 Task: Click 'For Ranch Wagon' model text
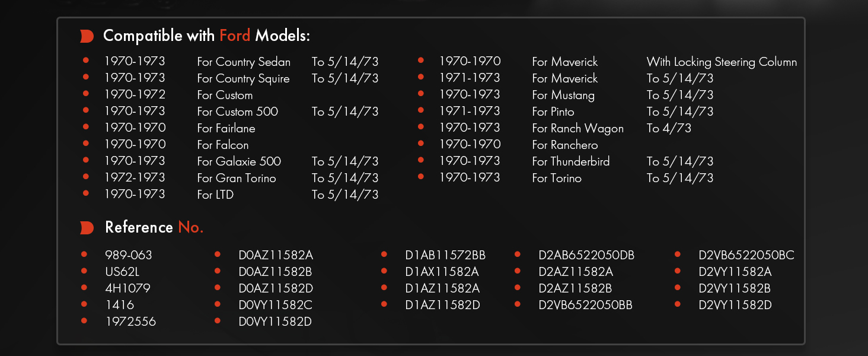tap(578, 128)
